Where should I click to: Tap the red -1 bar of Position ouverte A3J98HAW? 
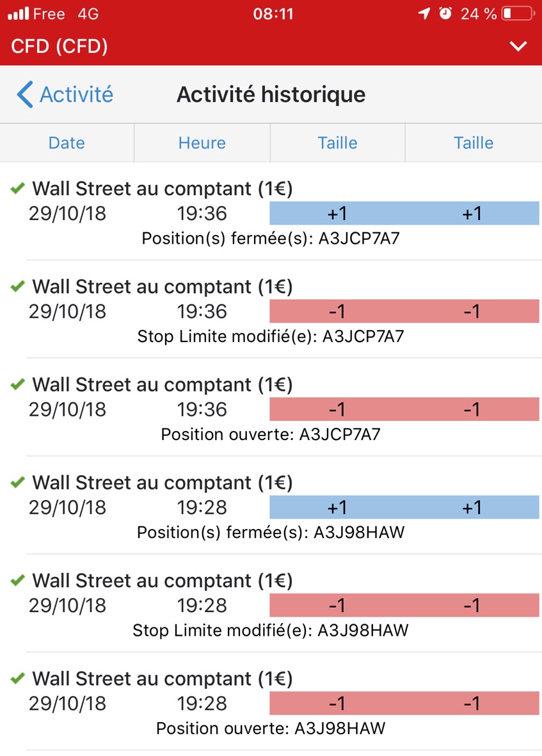[x=404, y=704]
